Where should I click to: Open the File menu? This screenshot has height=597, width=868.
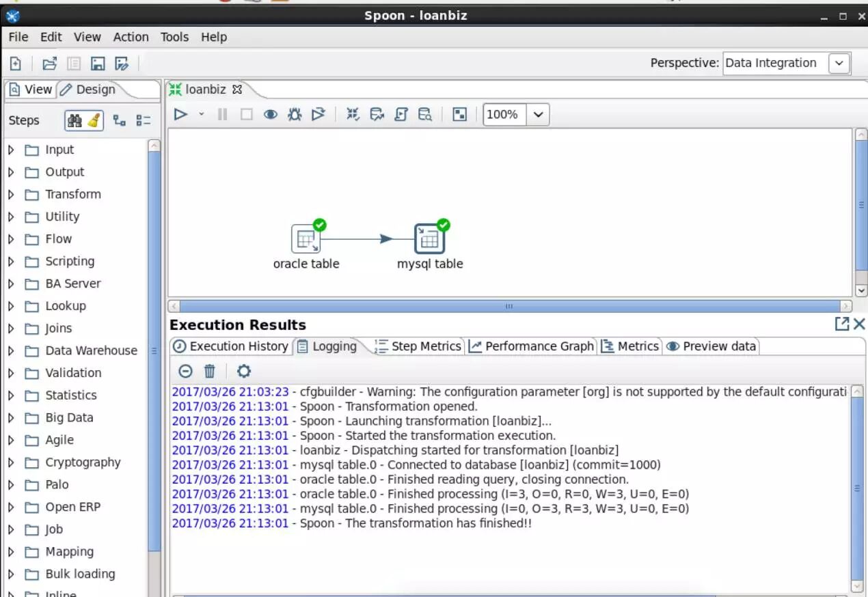[x=18, y=37]
